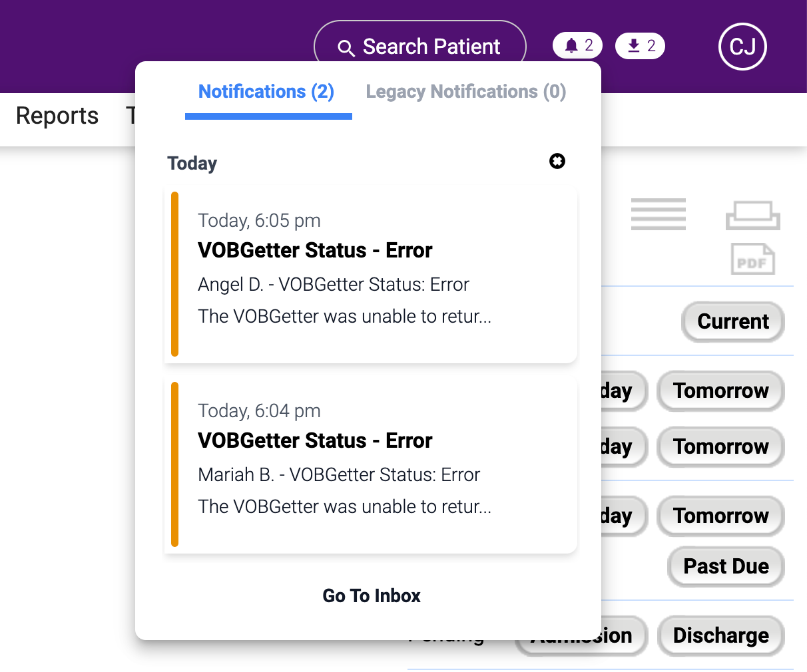Open the bell notifications badge
Viewport: 807px width, 672px height.
[577, 46]
